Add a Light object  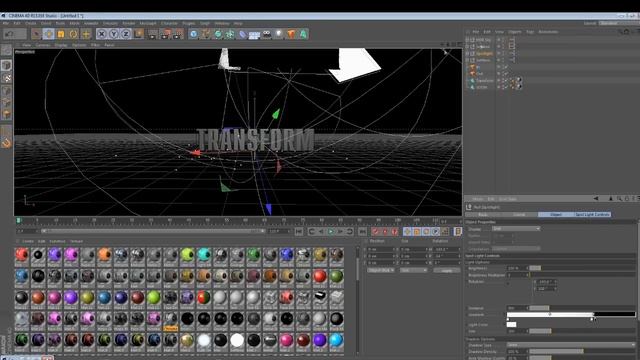pos(279,34)
